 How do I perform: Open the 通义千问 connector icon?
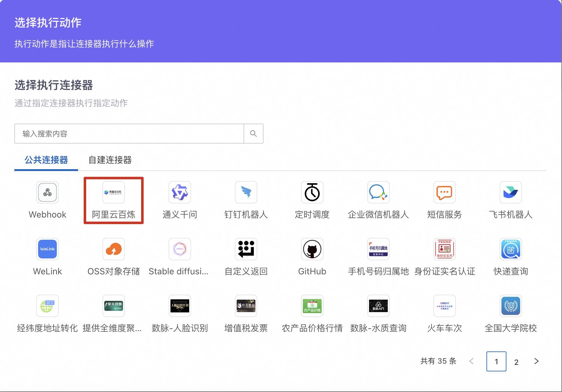coord(180,192)
